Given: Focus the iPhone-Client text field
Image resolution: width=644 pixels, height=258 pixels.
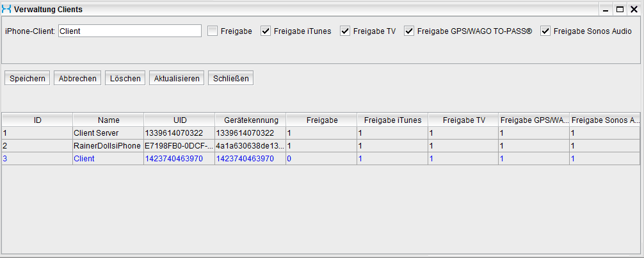Looking at the screenshot, I should tap(130, 31).
